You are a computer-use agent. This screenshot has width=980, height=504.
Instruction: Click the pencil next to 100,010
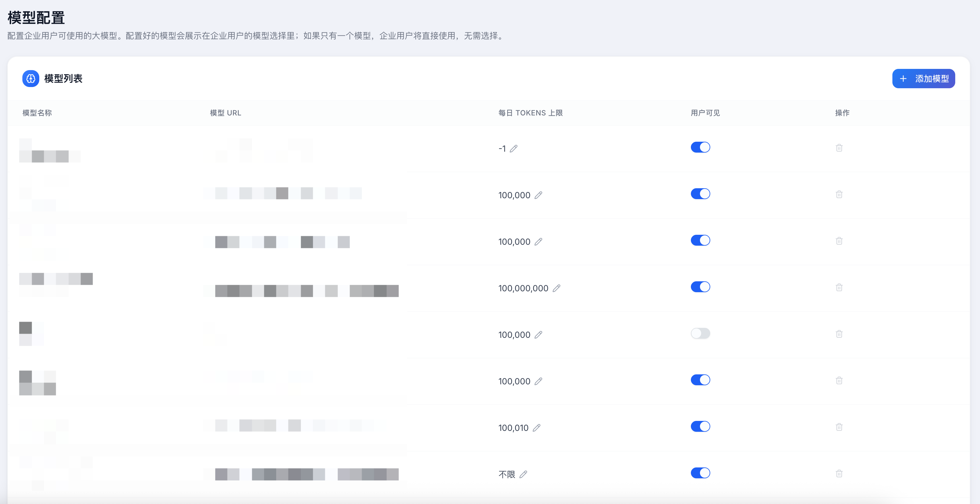pos(537,428)
